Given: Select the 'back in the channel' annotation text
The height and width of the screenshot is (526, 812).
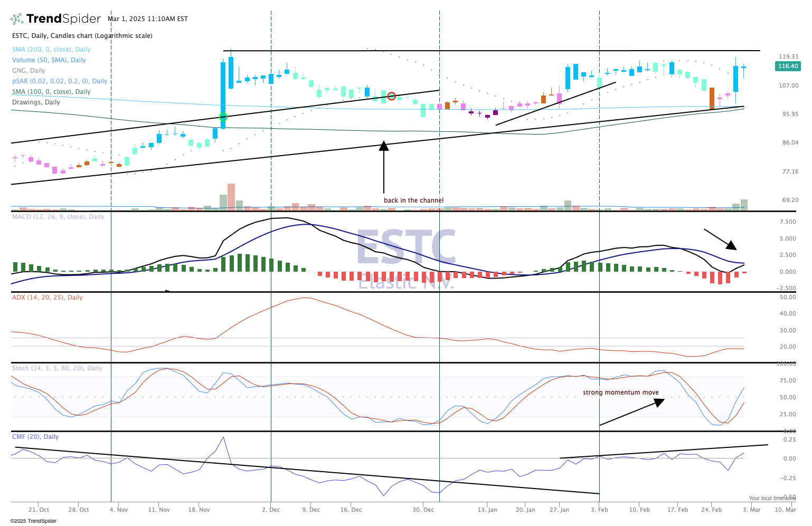Looking at the screenshot, I should point(413,200).
